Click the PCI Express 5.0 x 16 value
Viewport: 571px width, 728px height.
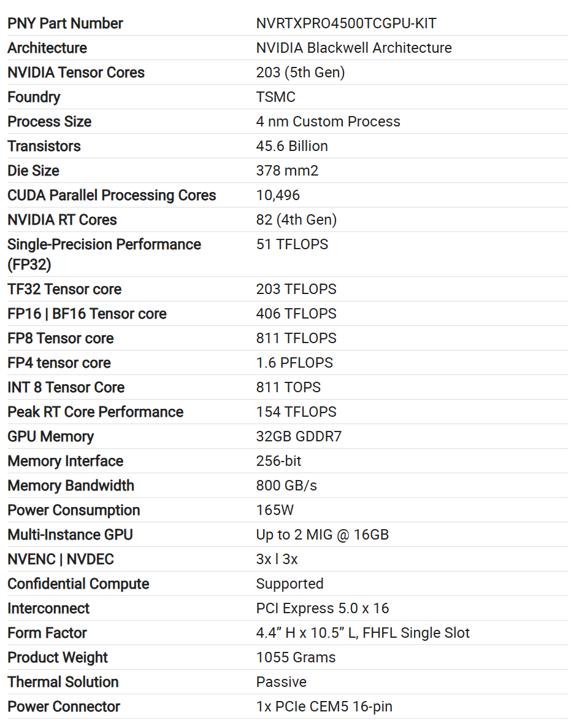click(323, 608)
